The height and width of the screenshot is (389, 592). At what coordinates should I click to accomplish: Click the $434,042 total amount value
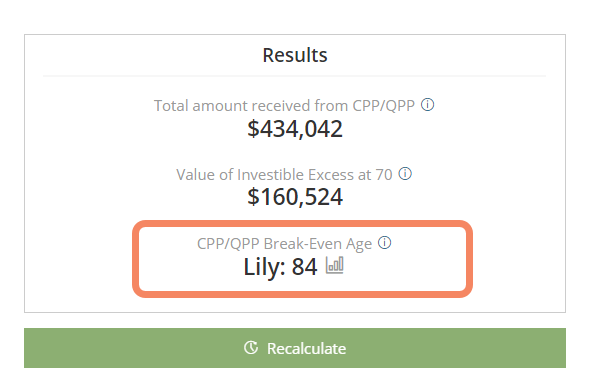[295, 129]
